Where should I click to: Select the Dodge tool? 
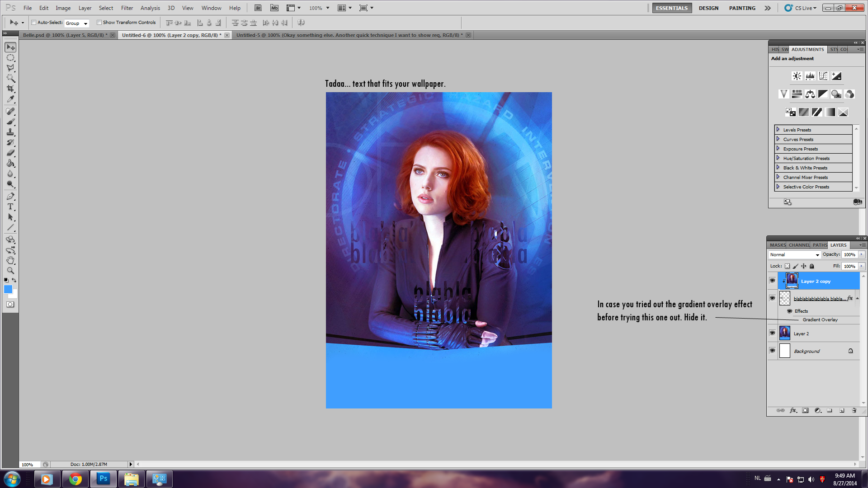(10, 184)
